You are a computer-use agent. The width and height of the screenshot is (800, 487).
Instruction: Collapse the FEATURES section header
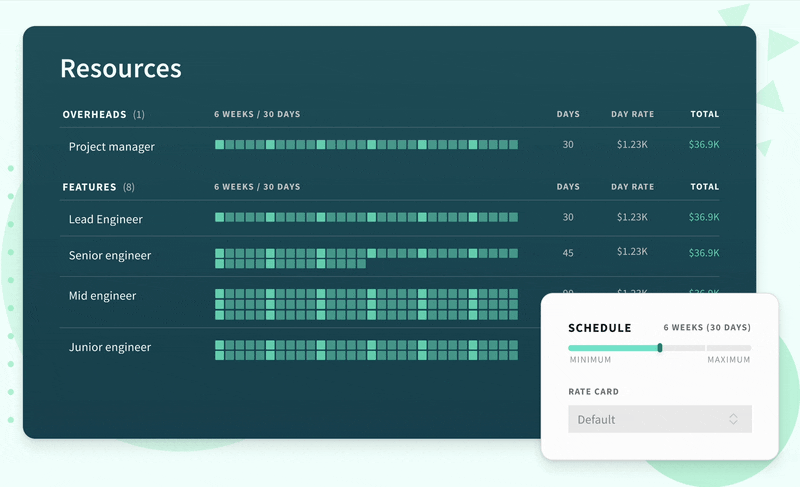click(92, 187)
